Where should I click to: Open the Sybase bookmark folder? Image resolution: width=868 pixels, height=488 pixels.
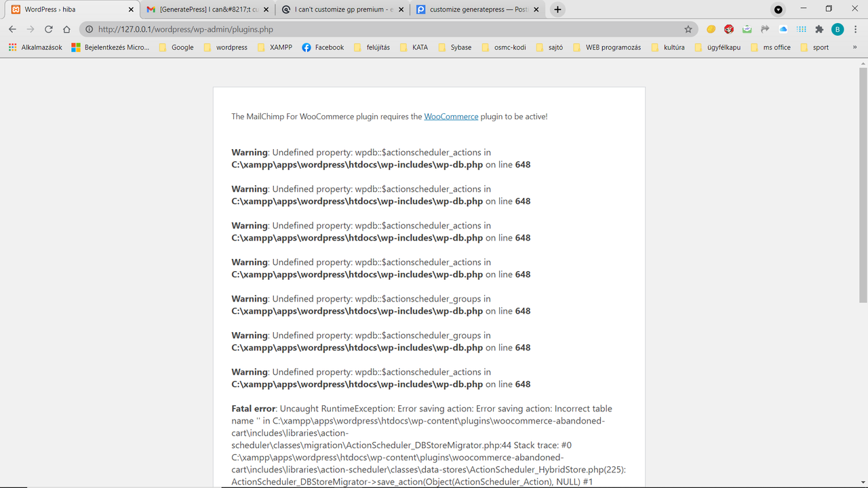(455, 47)
